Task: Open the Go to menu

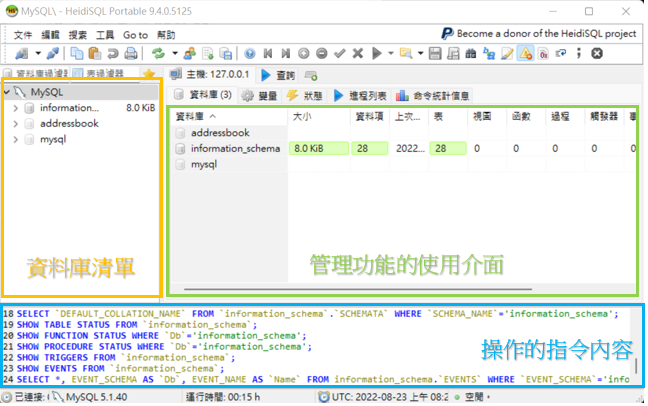Action: 136,35
